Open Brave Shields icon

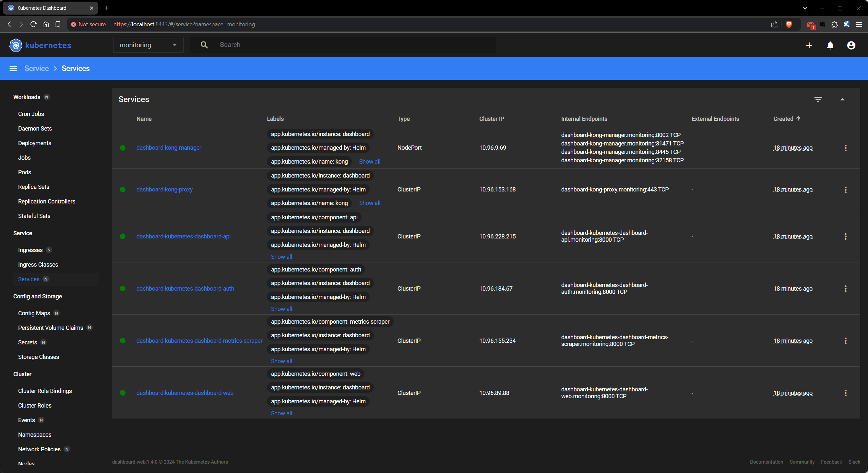point(789,24)
